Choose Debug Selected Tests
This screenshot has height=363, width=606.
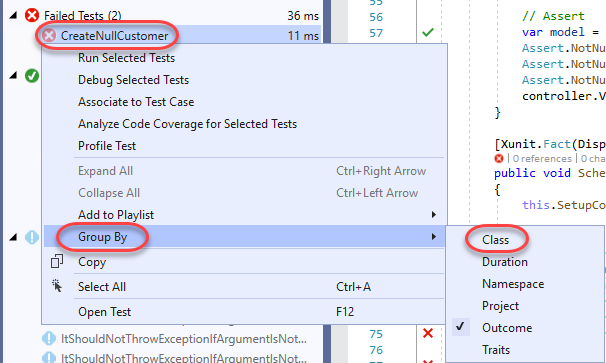pyautogui.click(x=133, y=80)
